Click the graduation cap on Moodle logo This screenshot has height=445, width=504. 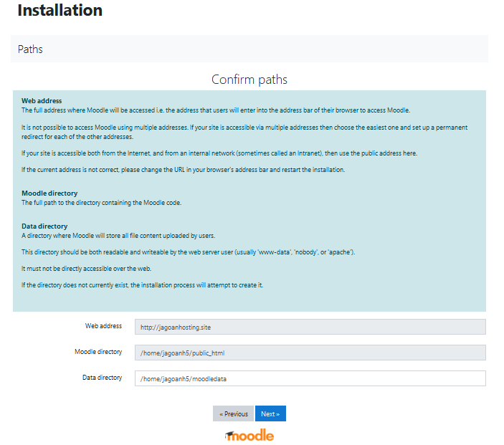tap(229, 436)
